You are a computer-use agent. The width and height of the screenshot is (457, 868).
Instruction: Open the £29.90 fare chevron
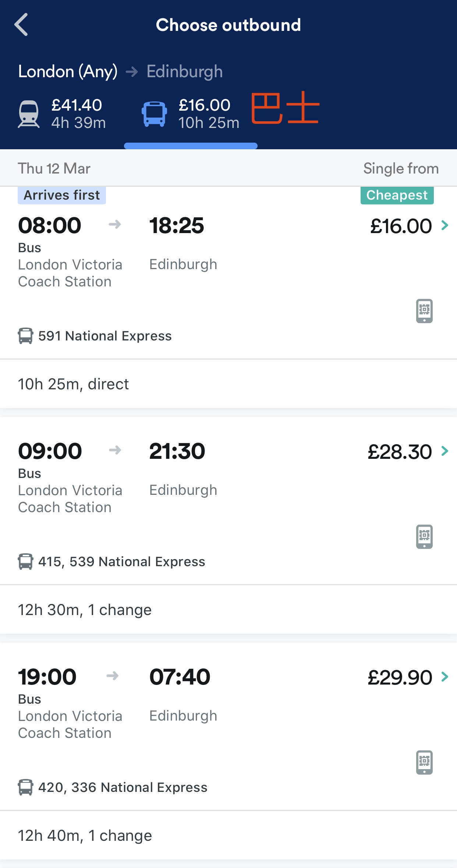click(x=445, y=676)
